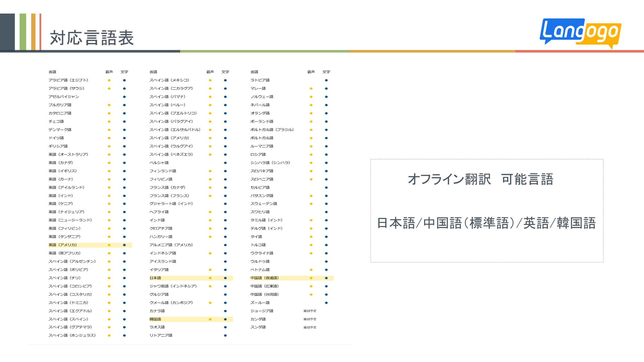Click the 英語 (イギリス) label
This screenshot has width=644, height=362.
coord(63,171)
